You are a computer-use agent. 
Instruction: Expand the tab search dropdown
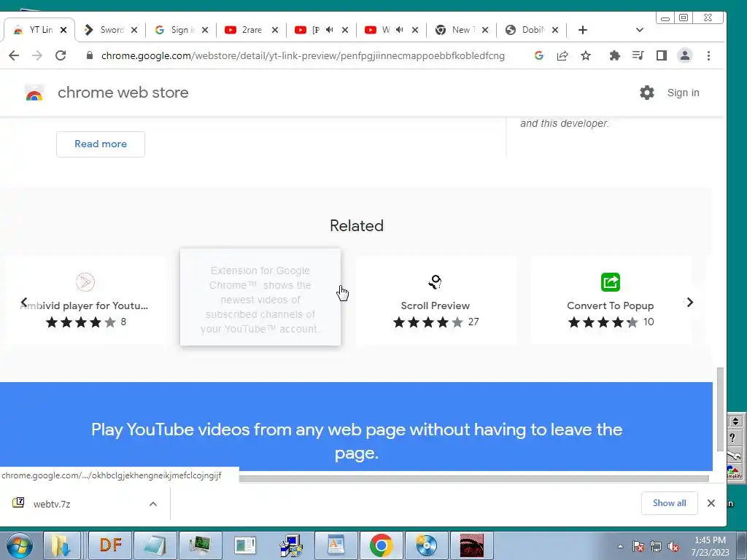point(639,30)
